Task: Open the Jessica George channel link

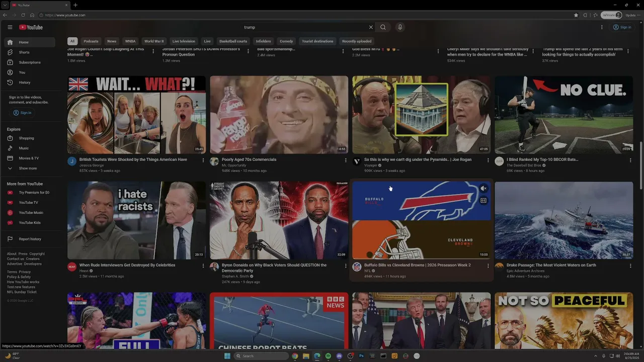Action: tap(92, 165)
